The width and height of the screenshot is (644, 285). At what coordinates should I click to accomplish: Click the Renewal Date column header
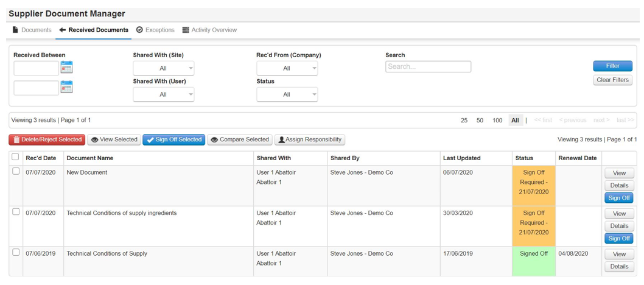click(578, 158)
